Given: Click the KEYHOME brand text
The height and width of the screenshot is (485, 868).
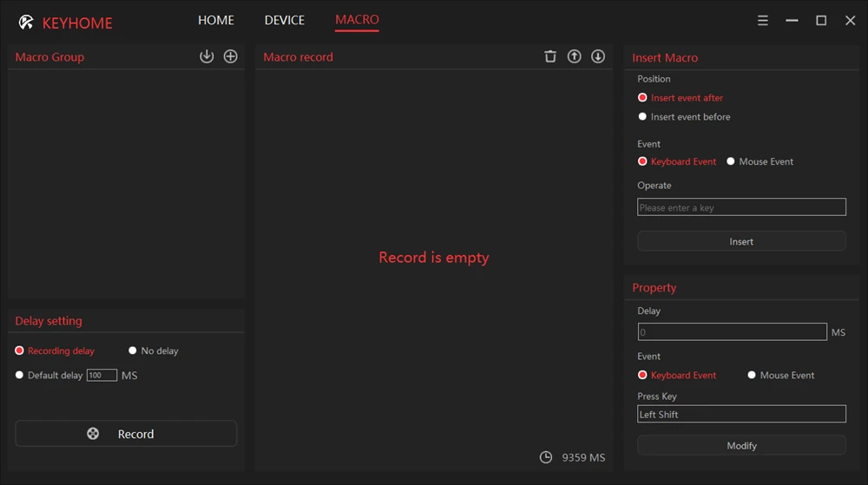Looking at the screenshot, I should pos(77,23).
